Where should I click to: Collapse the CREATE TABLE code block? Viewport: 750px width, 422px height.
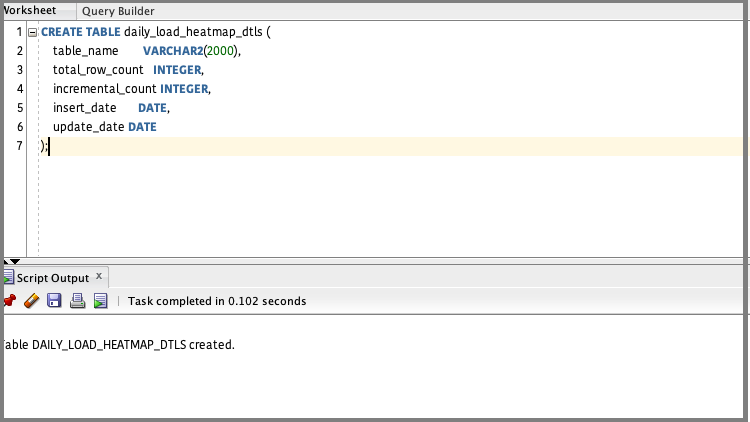point(32,32)
